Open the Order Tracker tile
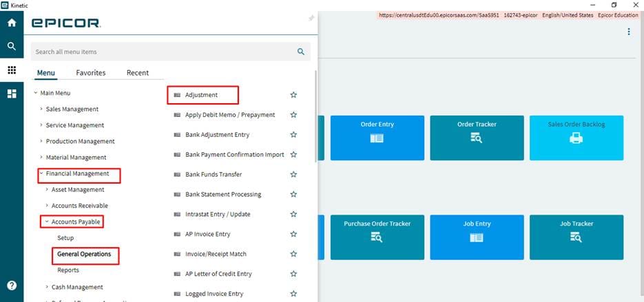This screenshot has width=644, height=302. [477, 138]
